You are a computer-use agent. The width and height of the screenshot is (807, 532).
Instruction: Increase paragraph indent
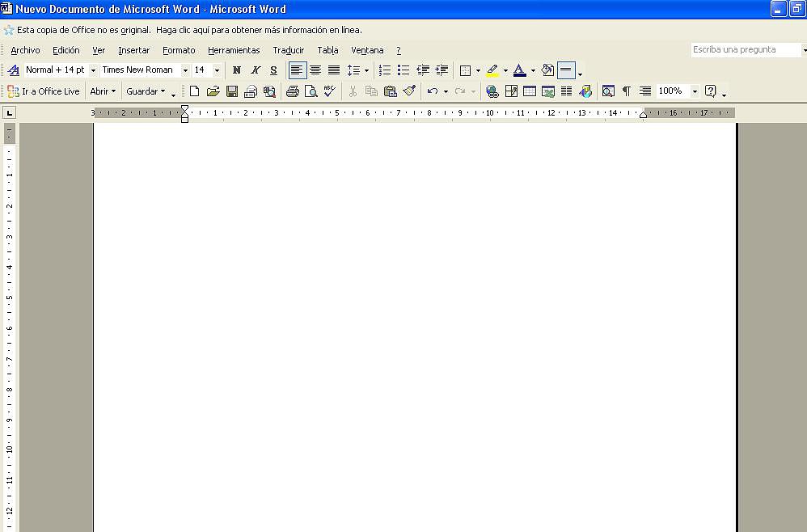click(442, 70)
